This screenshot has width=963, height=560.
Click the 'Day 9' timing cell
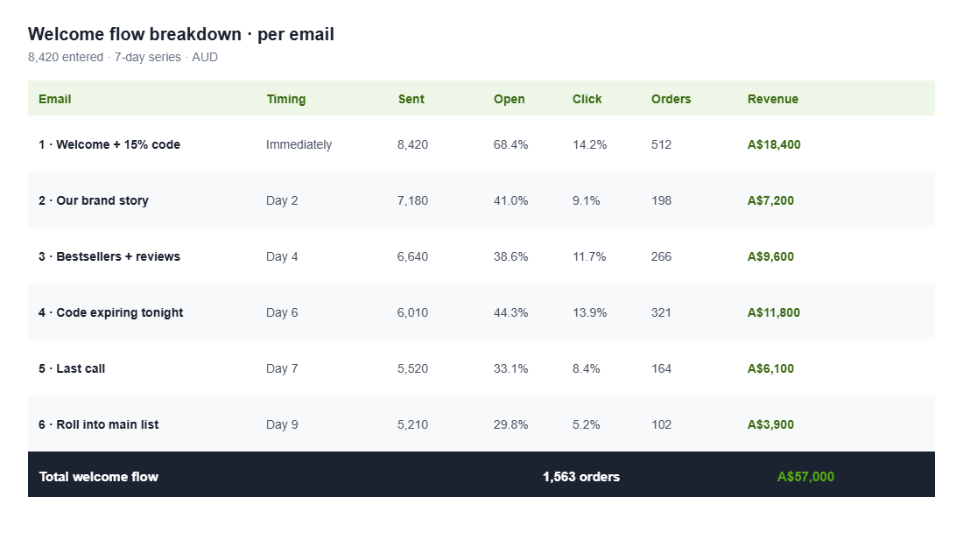tap(282, 424)
